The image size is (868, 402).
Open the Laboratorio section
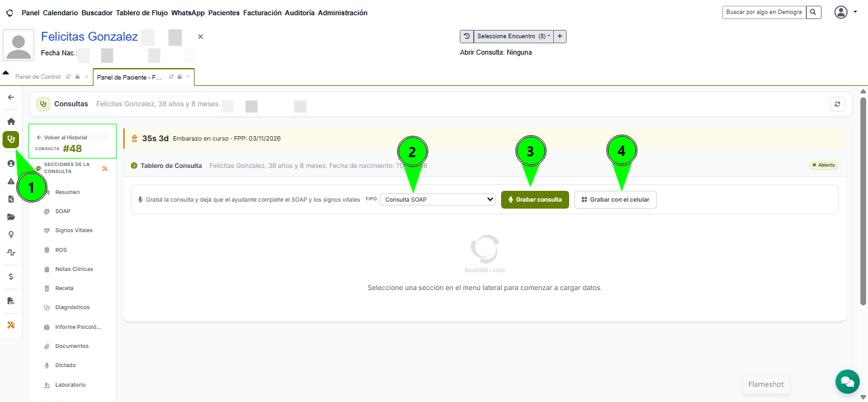(71, 385)
